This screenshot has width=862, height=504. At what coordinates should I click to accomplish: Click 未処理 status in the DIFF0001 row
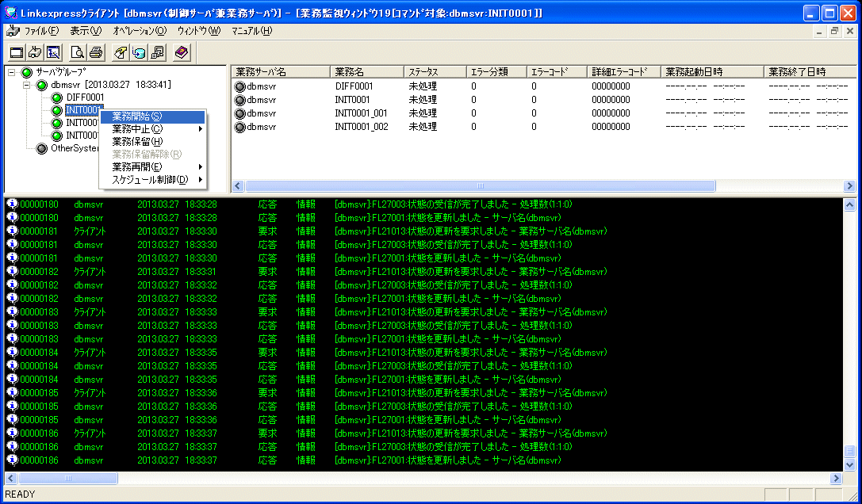[x=423, y=86]
